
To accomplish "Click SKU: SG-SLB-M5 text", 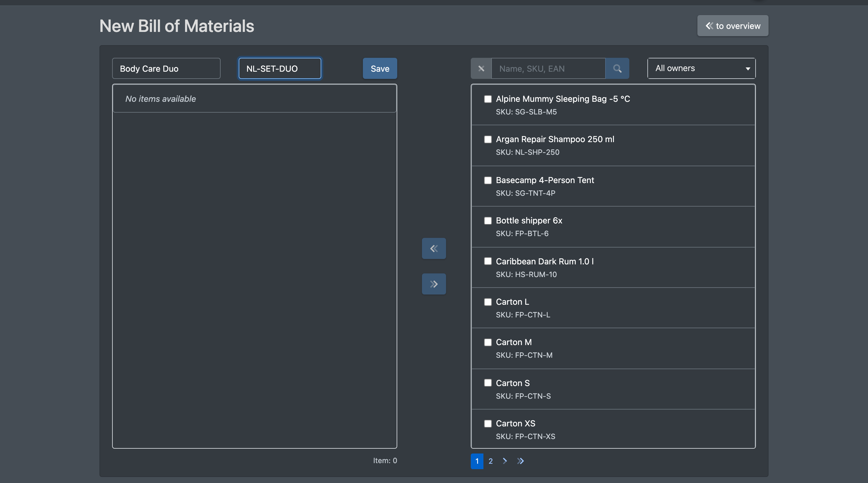I will 526,112.
